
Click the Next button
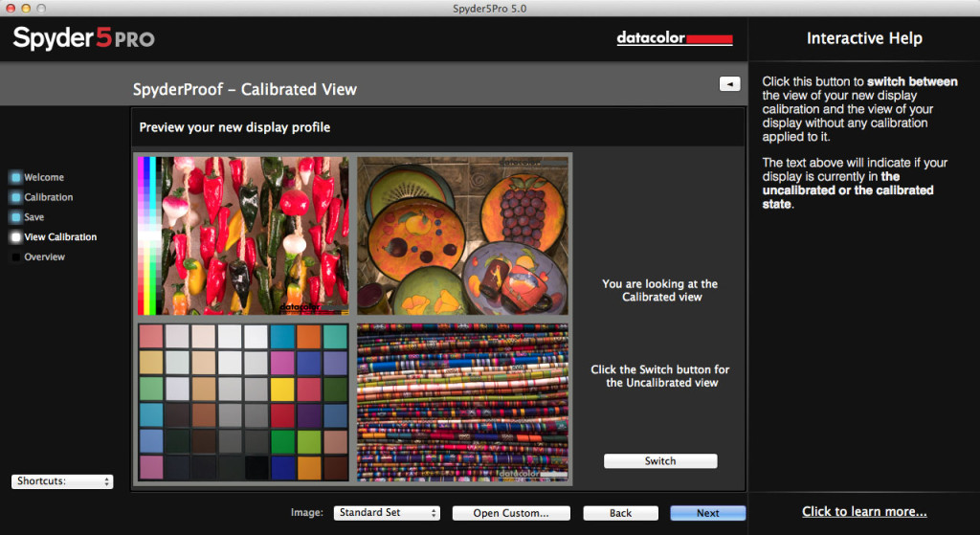(708, 513)
